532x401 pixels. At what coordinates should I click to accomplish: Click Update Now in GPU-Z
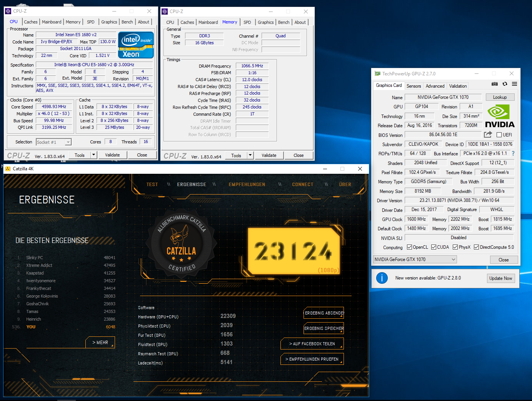[x=500, y=278]
